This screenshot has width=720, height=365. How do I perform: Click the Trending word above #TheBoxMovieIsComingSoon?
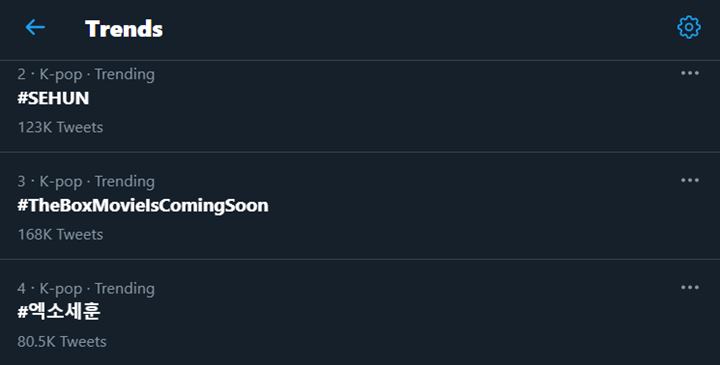[x=124, y=182]
